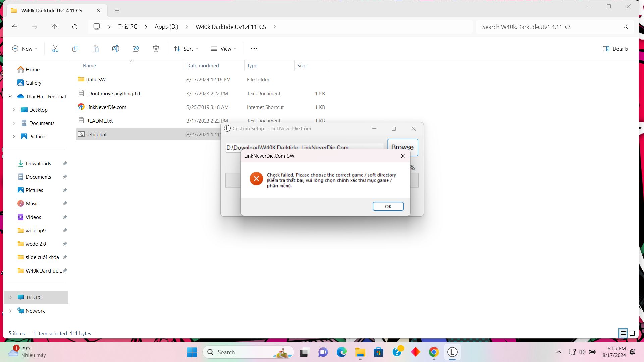Open the README.txt text document
The width and height of the screenshot is (644, 362).
tap(99, 120)
